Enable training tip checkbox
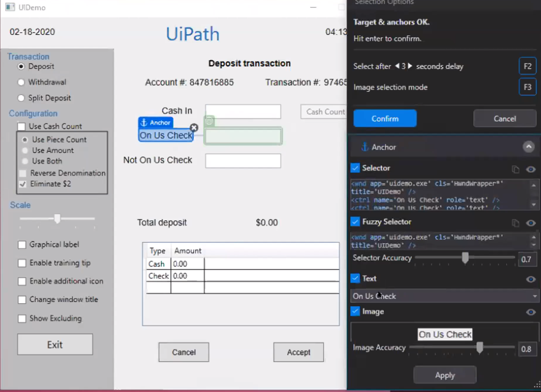The height and width of the screenshot is (392, 541). click(22, 263)
